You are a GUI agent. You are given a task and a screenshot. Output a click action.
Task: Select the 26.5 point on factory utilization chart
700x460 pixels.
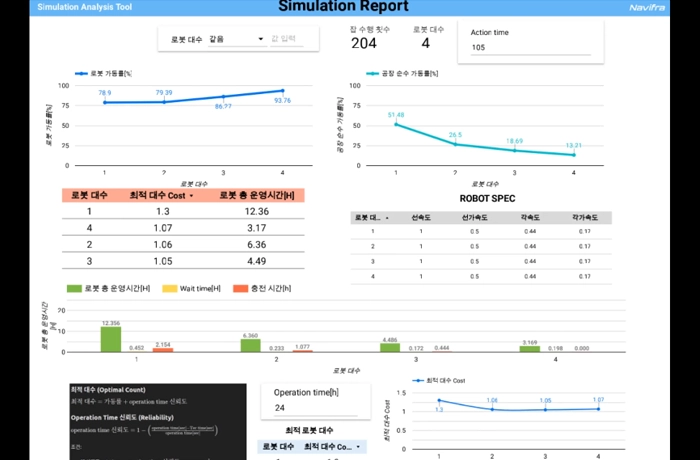pyautogui.click(x=455, y=144)
